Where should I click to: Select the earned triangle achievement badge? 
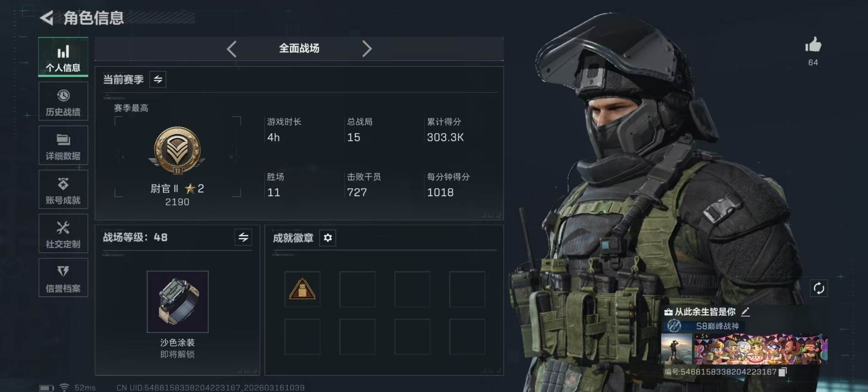(x=302, y=289)
